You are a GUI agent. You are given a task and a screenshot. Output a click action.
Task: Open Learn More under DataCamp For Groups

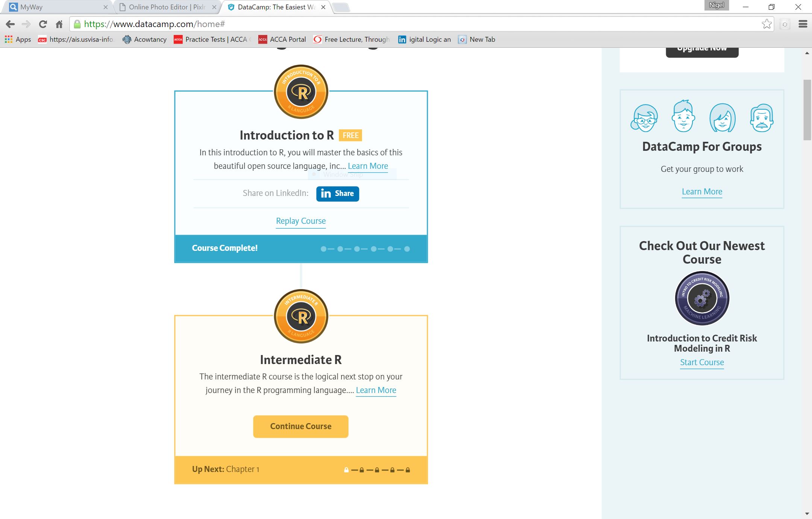tap(702, 192)
